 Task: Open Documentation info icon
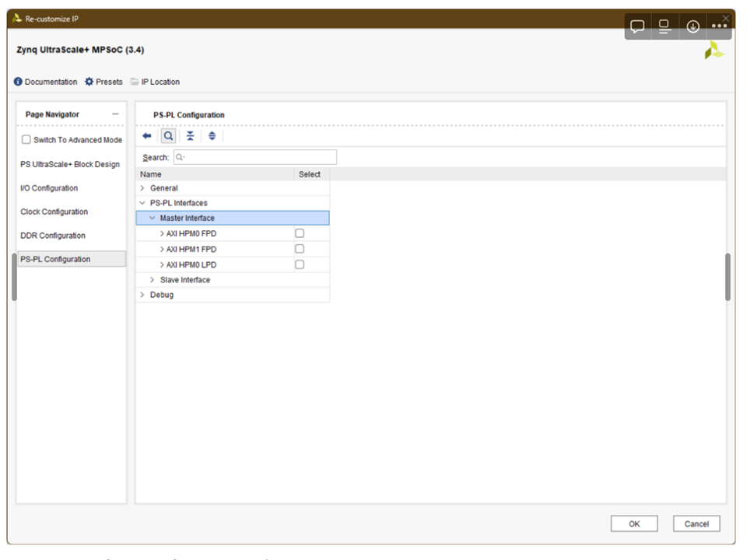tap(18, 82)
